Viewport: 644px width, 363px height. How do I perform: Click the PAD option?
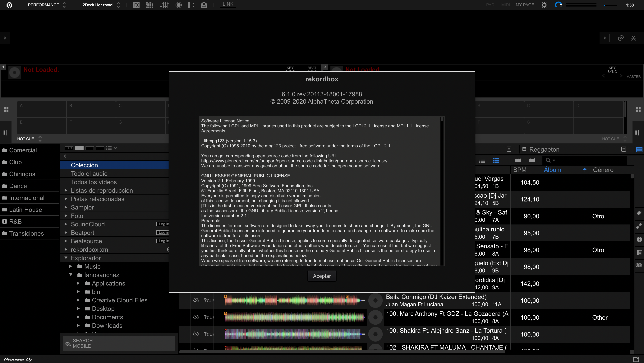[x=490, y=5]
